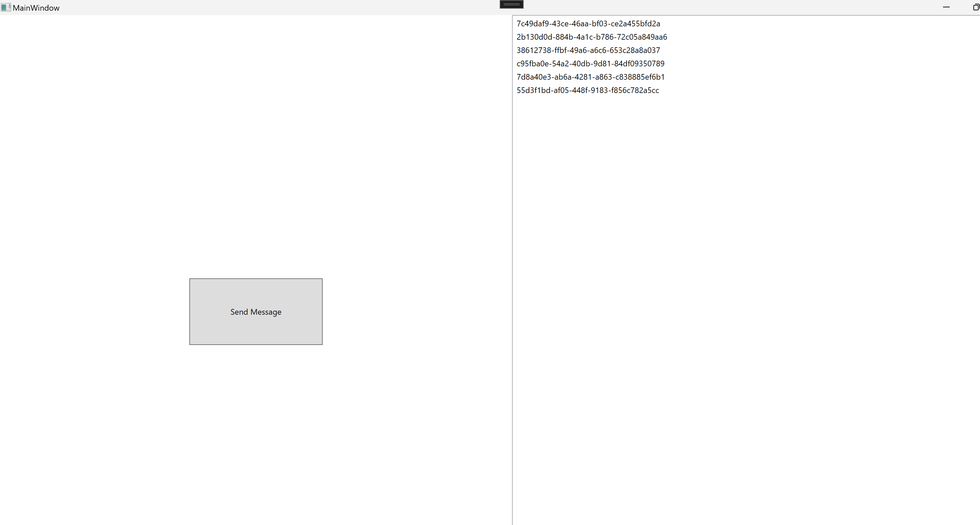Click the blank white area above Send Message button
This screenshot has width=980, height=525.
(x=256, y=152)
